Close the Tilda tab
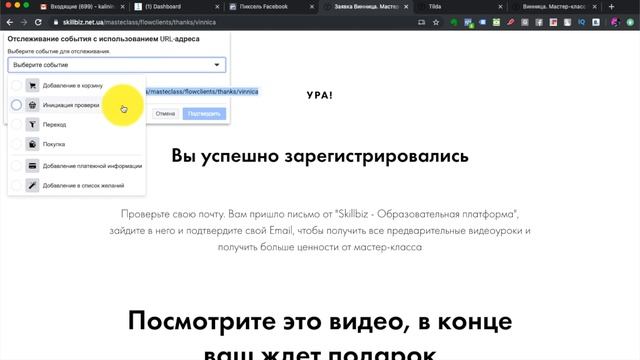 point(500,7)
